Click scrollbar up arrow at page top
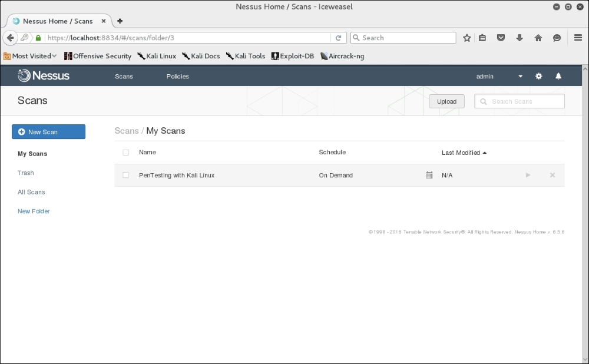 [x=585, y=69]
